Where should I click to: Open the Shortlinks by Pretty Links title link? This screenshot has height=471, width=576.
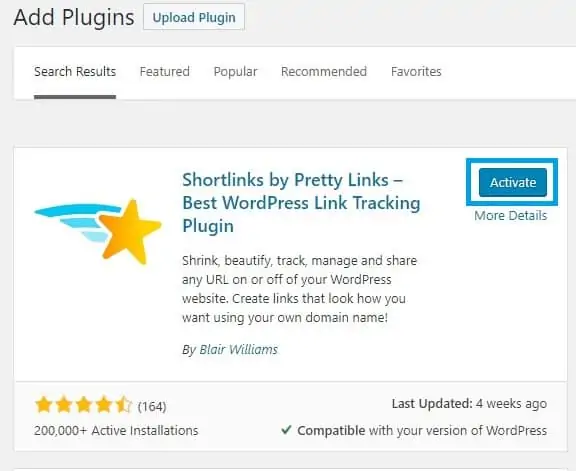[x=301, y=203]
